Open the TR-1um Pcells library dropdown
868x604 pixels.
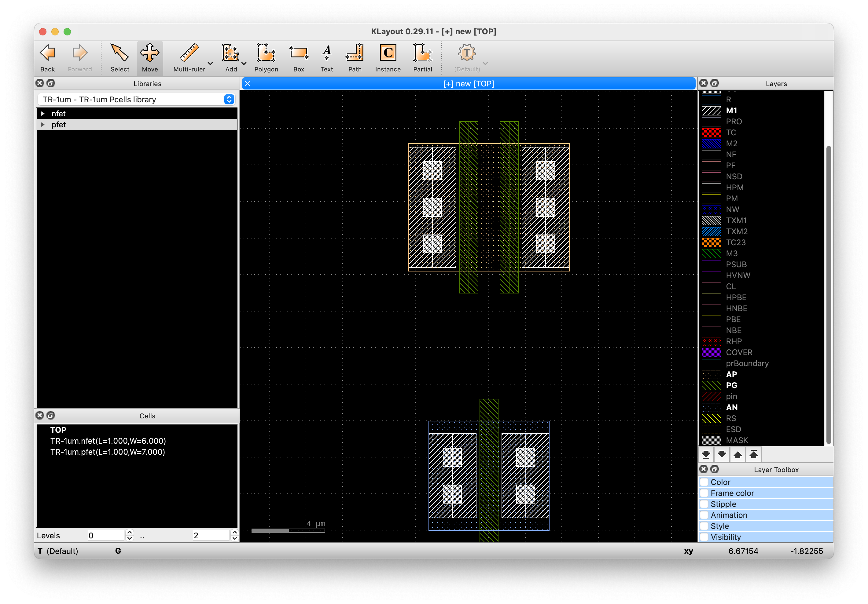(229, 99)
